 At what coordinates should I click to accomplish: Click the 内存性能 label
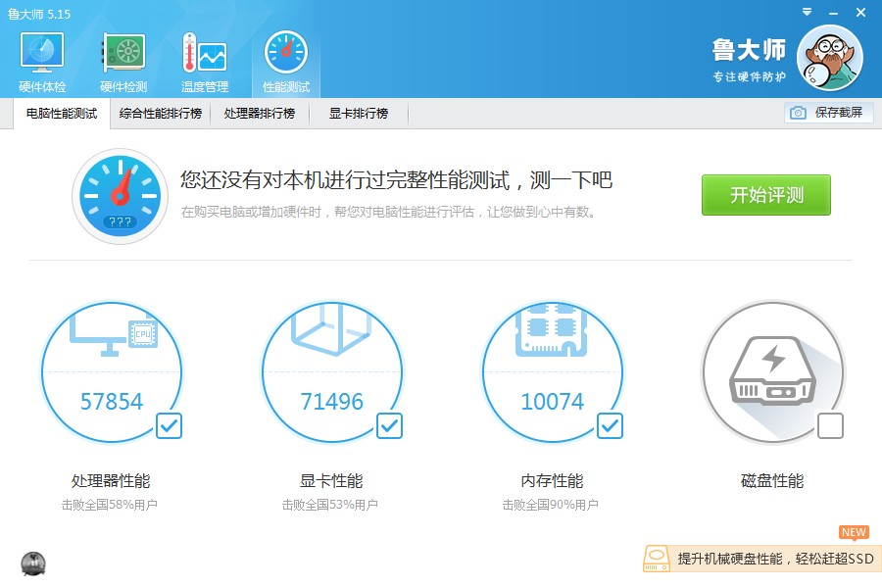[552, 481]
